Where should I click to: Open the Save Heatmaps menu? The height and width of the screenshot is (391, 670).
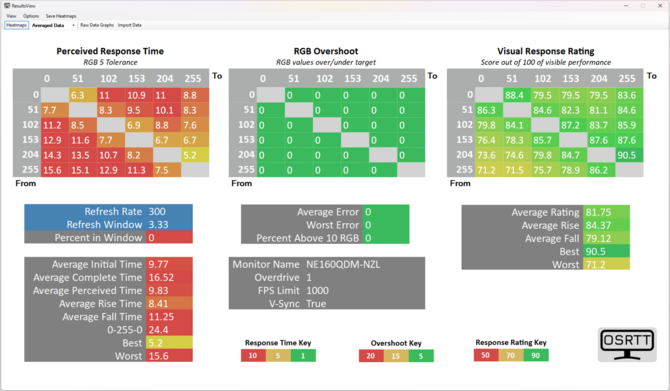click(61, 16)
